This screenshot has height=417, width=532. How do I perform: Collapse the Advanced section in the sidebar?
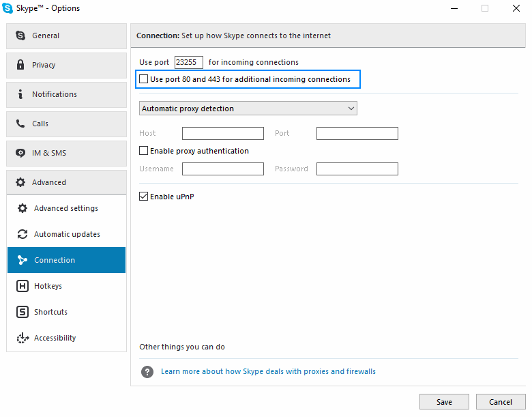click(x=67, y=182)
